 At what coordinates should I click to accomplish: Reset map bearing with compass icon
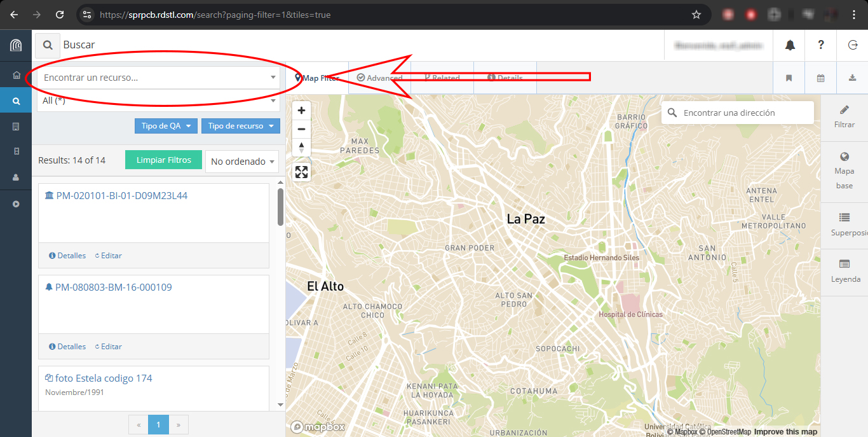[x=301, y=147]
